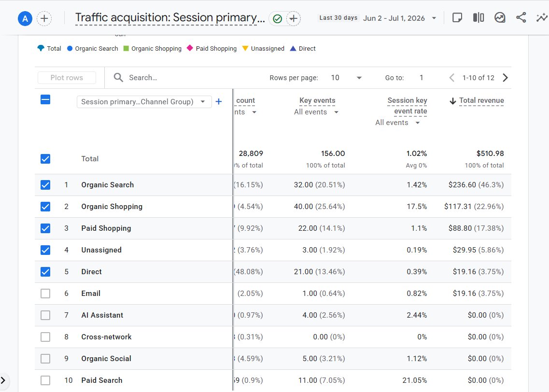
Task: Click the Organic Shopping row label
Action: [x=112, y=207]
